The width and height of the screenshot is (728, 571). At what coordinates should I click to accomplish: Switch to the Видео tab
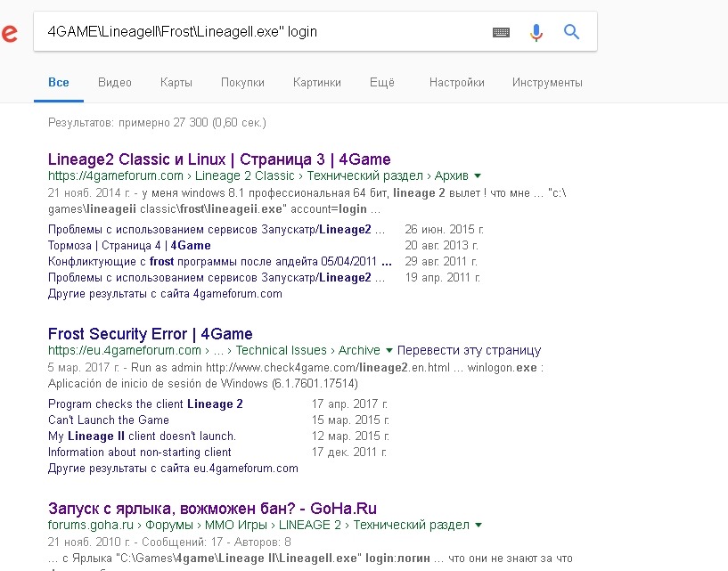[116, 82]
